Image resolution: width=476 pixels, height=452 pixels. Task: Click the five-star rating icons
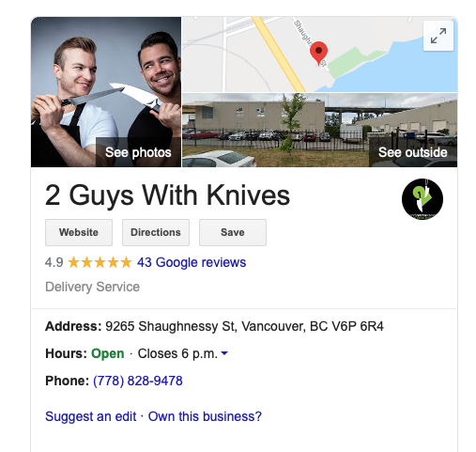[100, 262]
